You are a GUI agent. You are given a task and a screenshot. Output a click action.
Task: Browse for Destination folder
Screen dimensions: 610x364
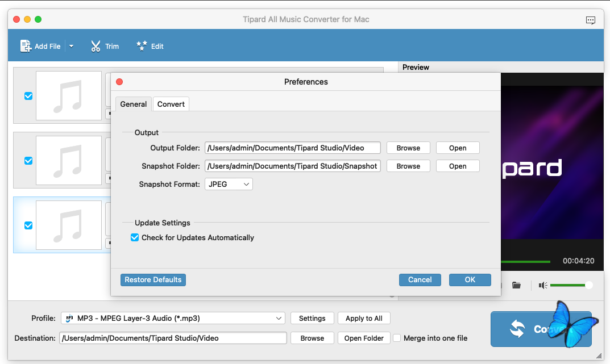point(312,338)
